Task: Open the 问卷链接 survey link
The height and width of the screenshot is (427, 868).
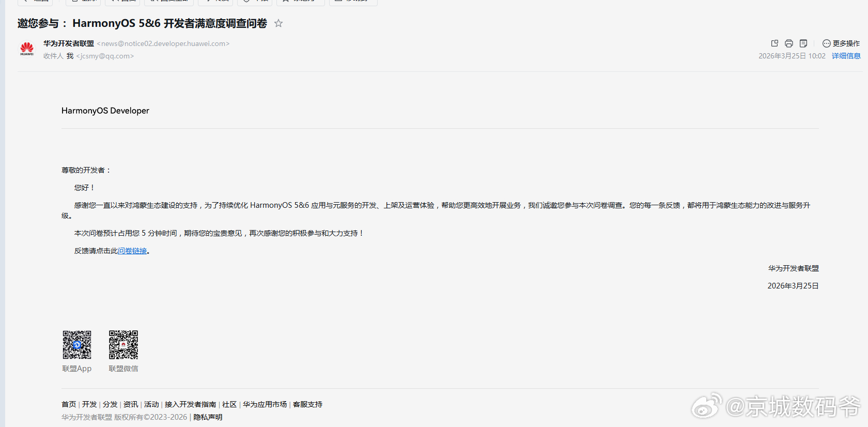Action: [x=133, y=251]
